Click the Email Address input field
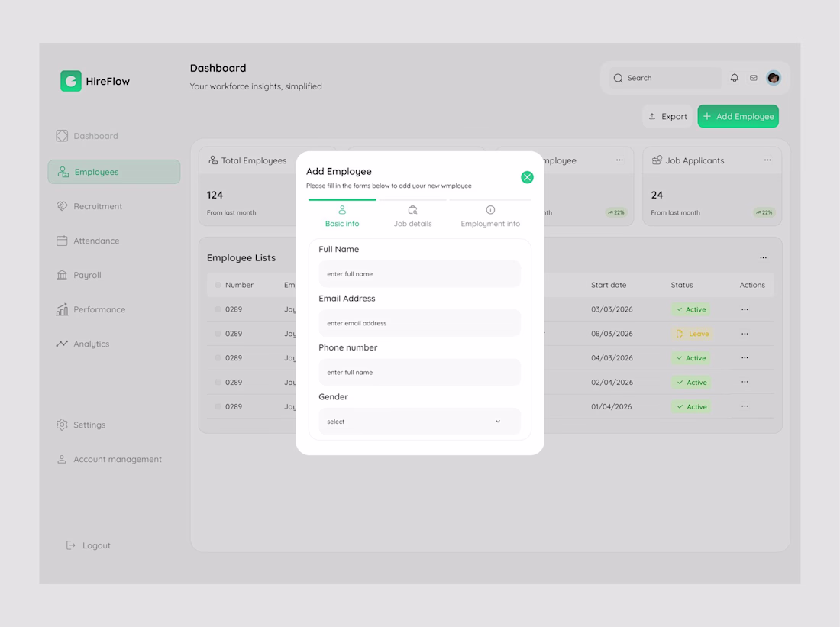The width and height of the screenshot is (840, 627). pyautogui.click(x=419, y=323)
